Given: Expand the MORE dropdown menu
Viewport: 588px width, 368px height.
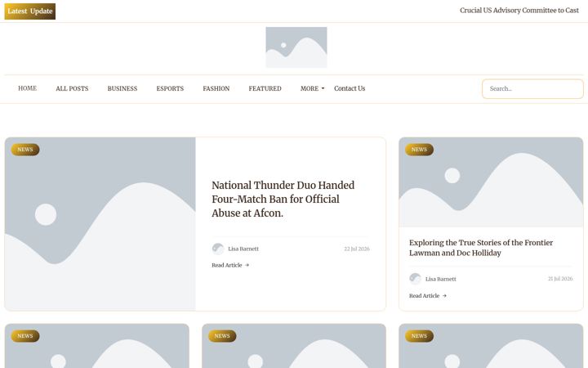Looking at the screenshot, I should click(x=312, y=88).
